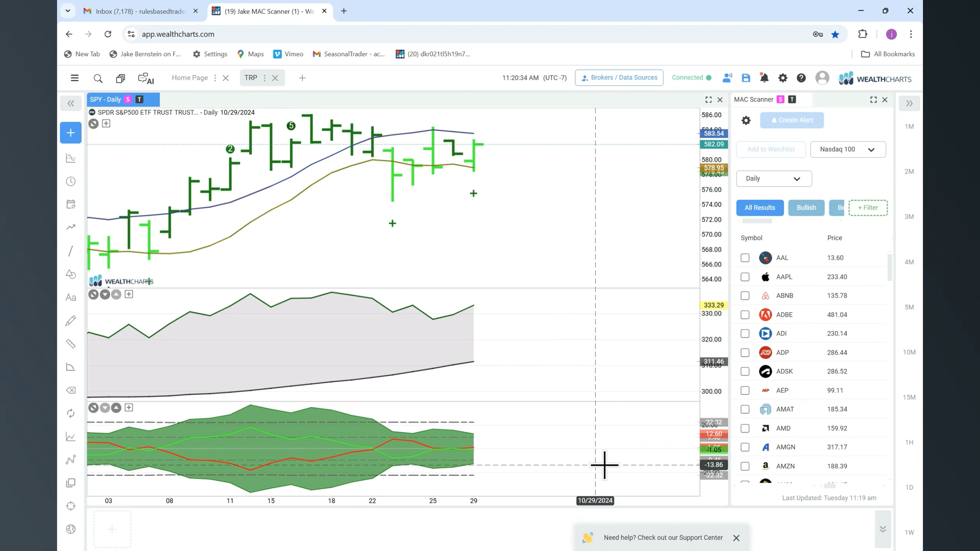Image resolution: width=980 pixels, height=551 pixels.
Task: Tick the ADI checkbox
Action: coord(745,334)
